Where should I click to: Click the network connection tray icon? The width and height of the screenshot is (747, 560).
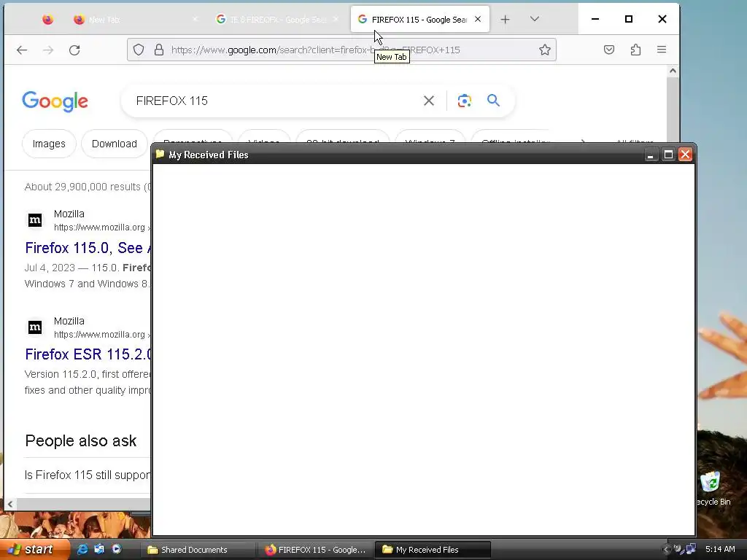click(690, 549)
